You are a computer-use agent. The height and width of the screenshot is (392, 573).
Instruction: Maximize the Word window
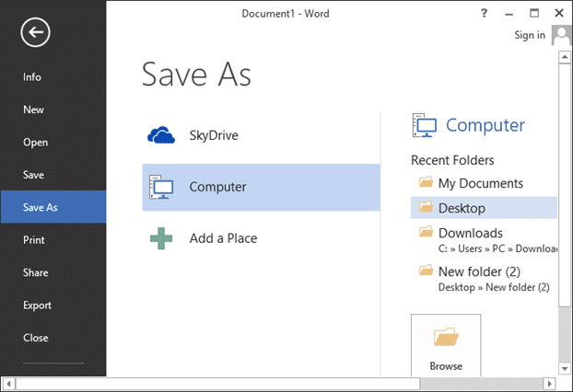click(x=534, y=14)
